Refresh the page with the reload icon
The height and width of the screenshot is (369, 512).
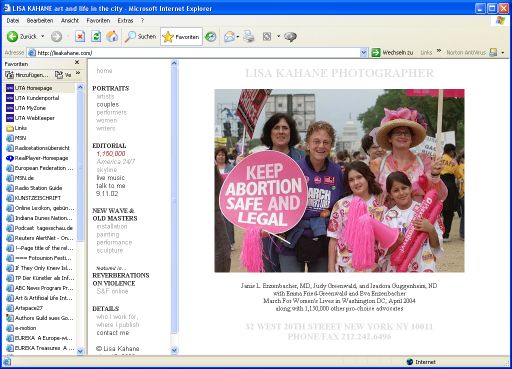point(96,36)
